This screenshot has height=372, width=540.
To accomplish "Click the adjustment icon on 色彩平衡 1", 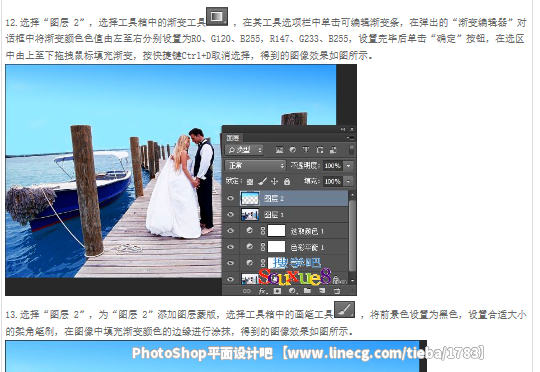I will [250, 247].
